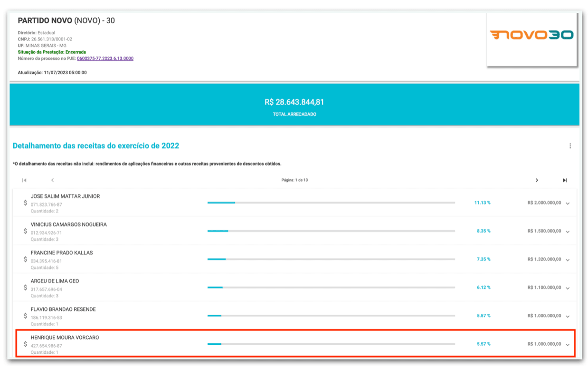The image size is (588, 369).
Task: Click the 6.12 % progress bar
Action: (x=331, y=287)
